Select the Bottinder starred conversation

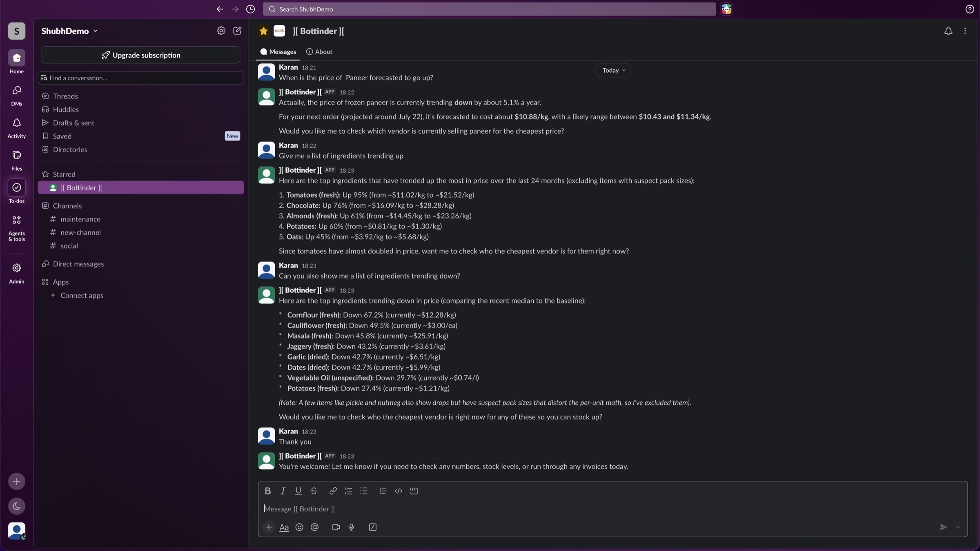click(x=141, y=187)
